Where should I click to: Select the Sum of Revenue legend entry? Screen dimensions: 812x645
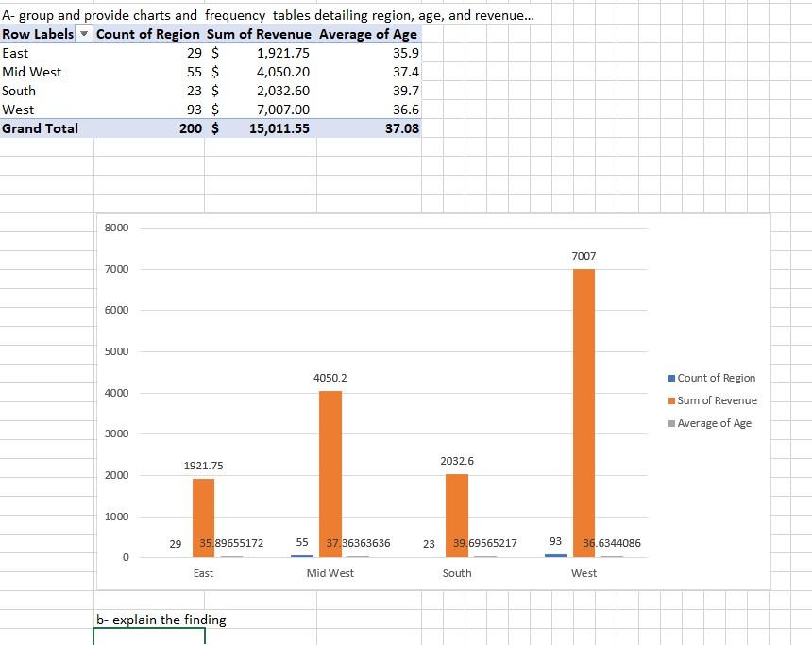tap(719, 399)
